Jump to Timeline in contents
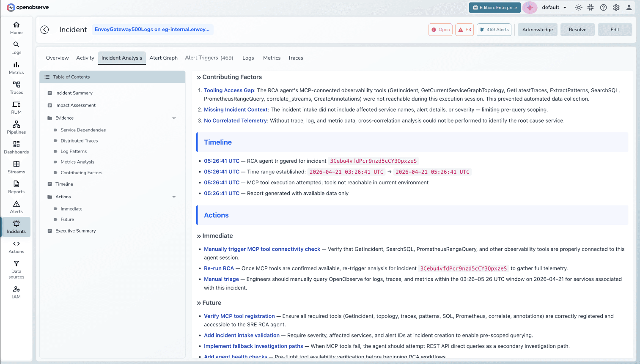This screenshot has width=640, height=364. pyautogui.click(x=64, y=184)
